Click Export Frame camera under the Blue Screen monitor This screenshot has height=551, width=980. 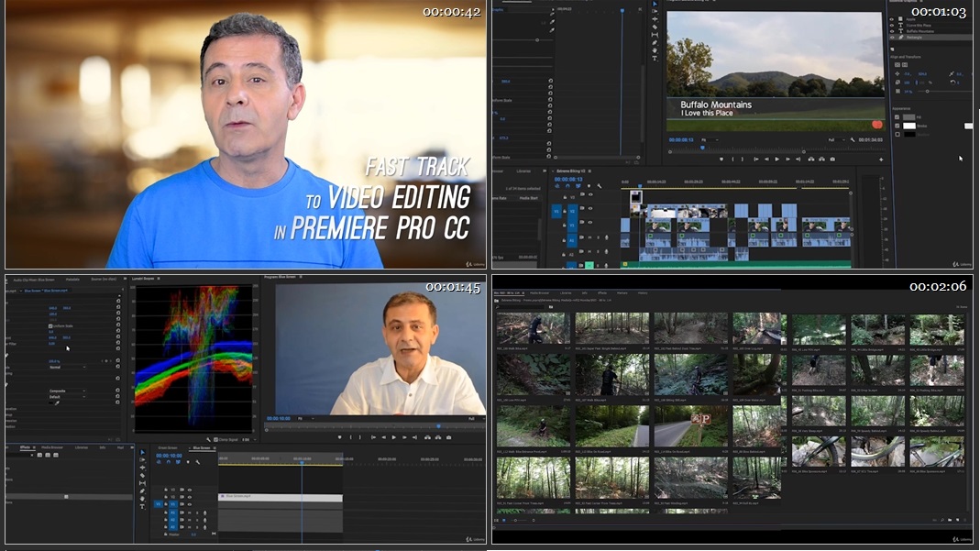pyautogui.click(x=449, y=437)
